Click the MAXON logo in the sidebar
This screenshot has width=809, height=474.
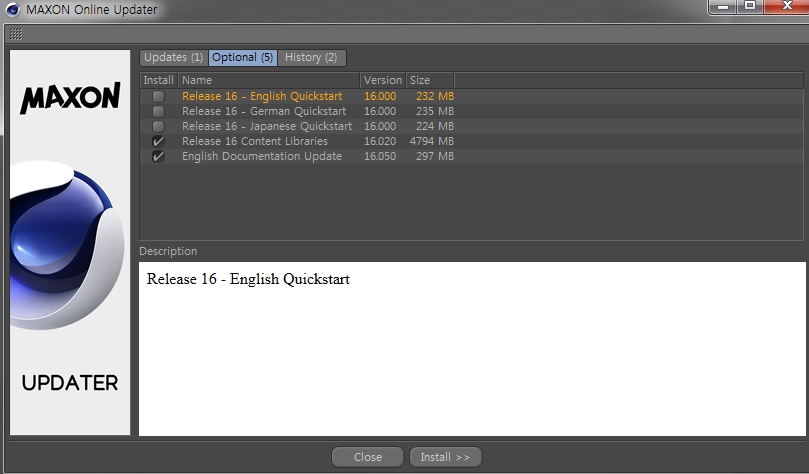click(x=70, y=98)
